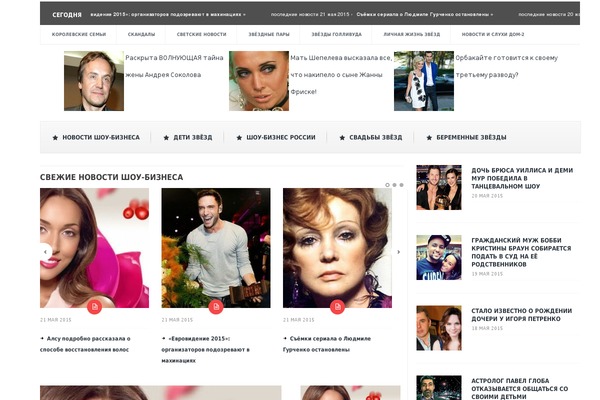Click red document icon under Alsu photo
Screen dimensions: 600x400
pos(95,307)
